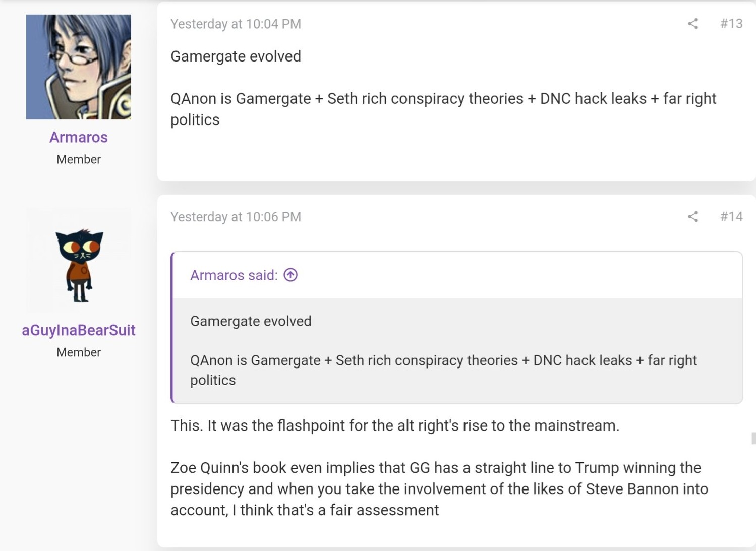This screenshot has height=551, width=756.
Task: Click the Zoe Quinn's book paragraph
Action: tap(439, 488)
